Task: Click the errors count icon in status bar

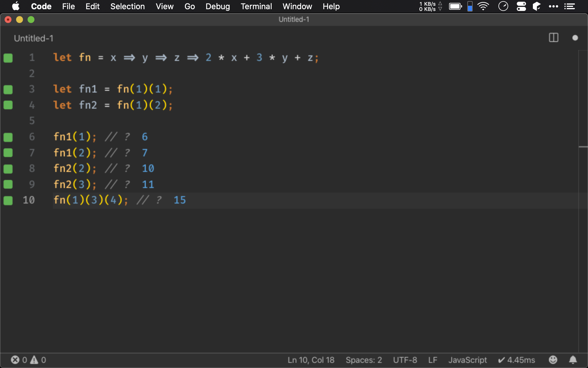Action: (15, 360)
